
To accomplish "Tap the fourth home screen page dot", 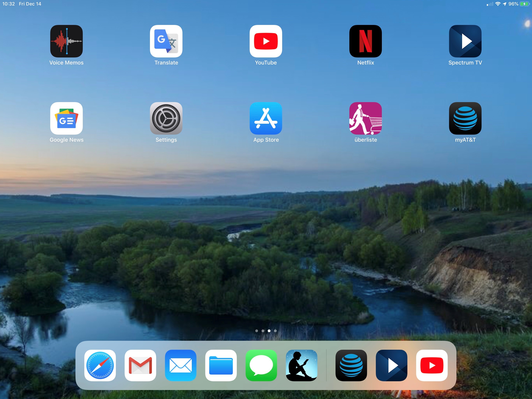I will pyautogui.click(x=275, y=331).
